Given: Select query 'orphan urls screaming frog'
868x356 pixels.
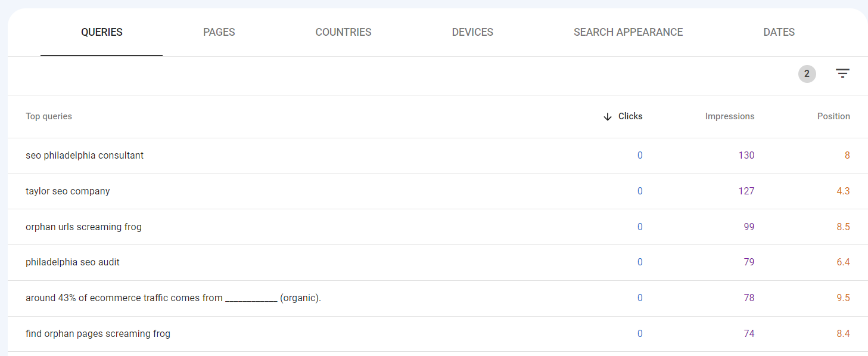Looking at the screenshot, I should click(83, 227).
